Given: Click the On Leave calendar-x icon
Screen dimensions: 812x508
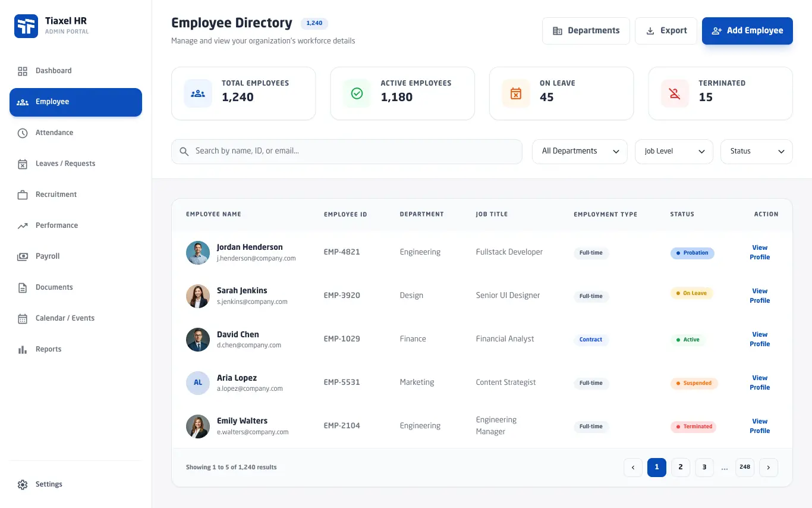Looking at the screenshot, I should click(x=516, y=93).
